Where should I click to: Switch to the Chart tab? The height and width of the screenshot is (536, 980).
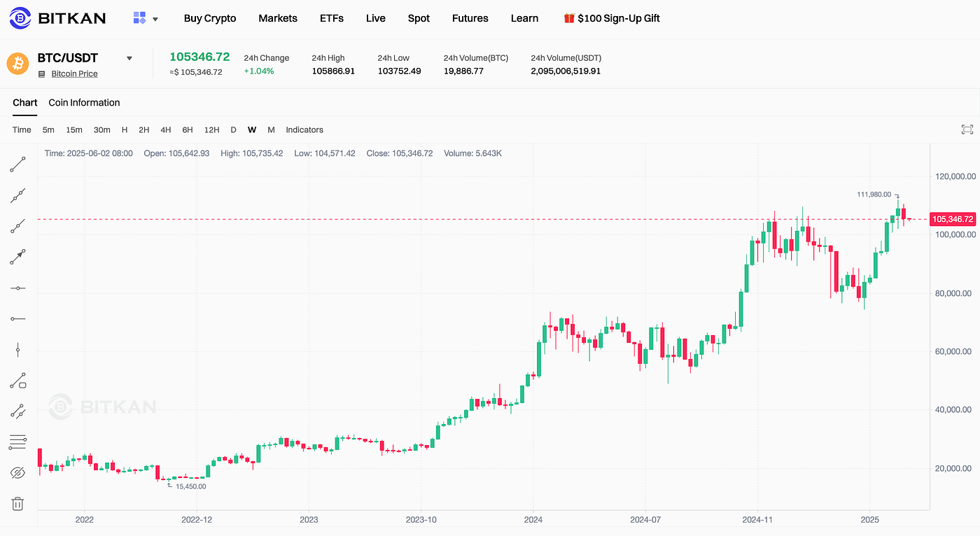[24, 103]
